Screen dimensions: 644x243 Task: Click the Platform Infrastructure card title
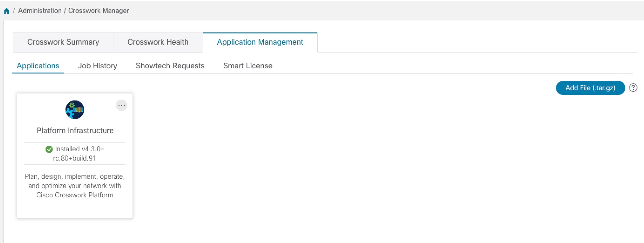75,130
